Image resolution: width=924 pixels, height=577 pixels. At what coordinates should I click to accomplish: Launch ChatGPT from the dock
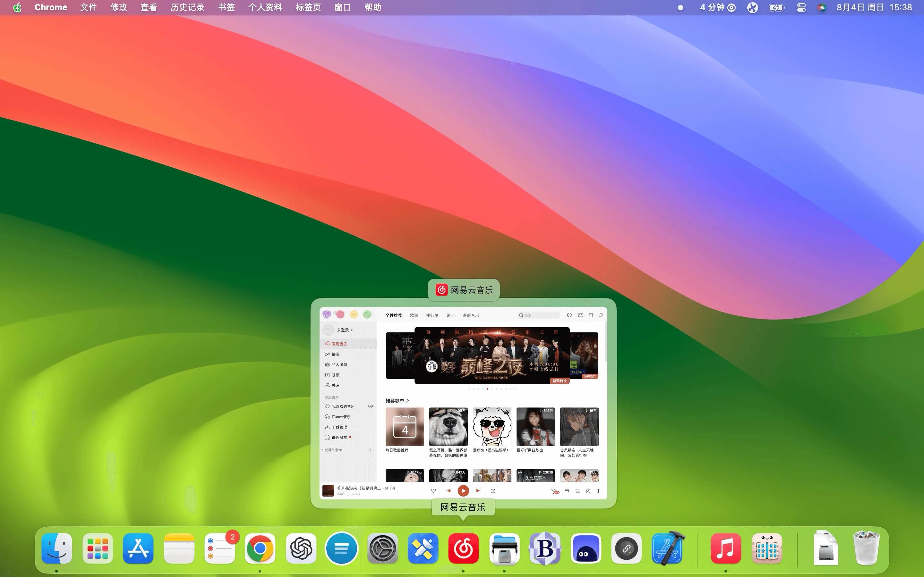(x=301, y=548)
